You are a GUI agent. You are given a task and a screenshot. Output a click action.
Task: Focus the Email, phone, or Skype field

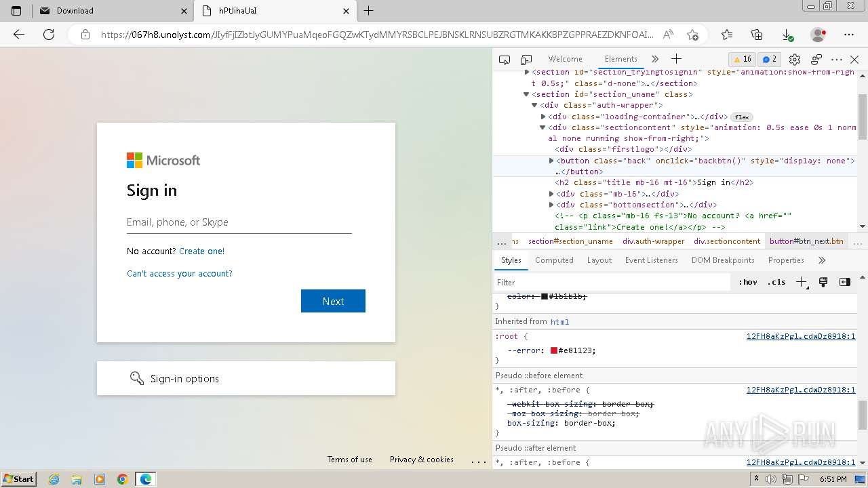pyautogui.click(x=239, y=222)
